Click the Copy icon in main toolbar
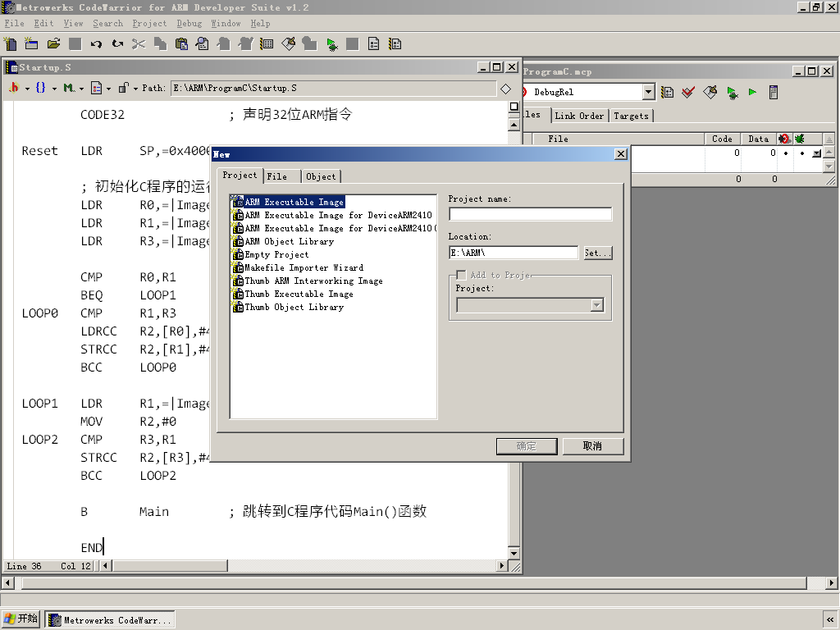The height and width of the screenshot is (630, 840). (x=160, y=44)
